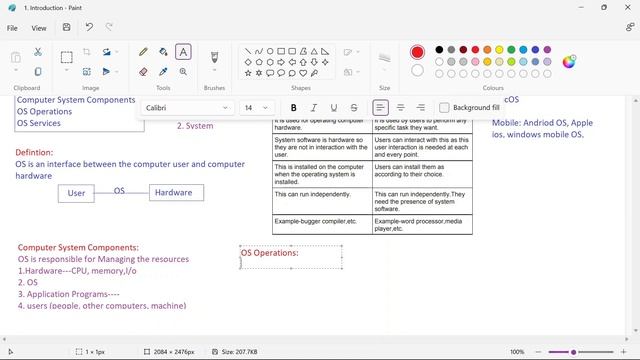Choose the Oval shape
The height and width of the screenshot is (360, 640).
tap(270, 51)
